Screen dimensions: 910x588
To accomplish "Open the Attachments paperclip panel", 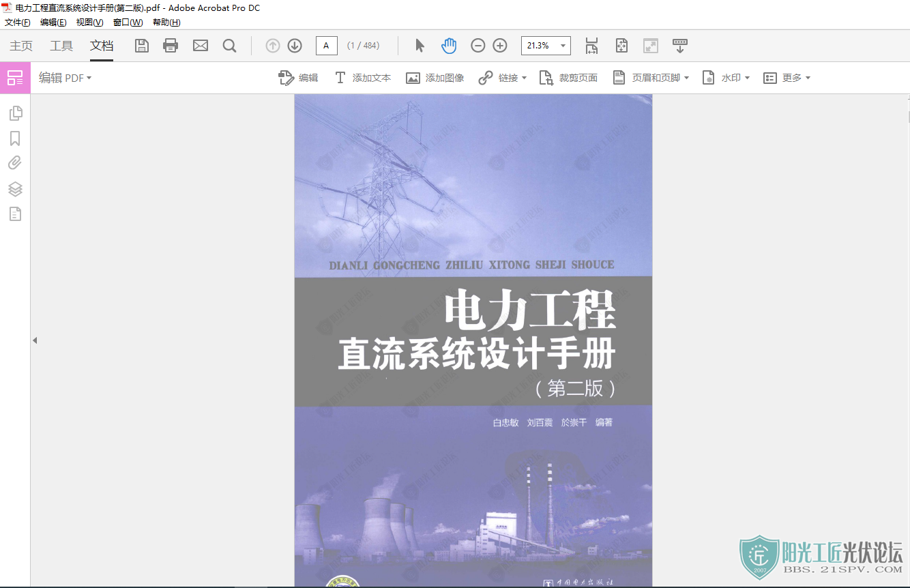I will tap(15, 163).
